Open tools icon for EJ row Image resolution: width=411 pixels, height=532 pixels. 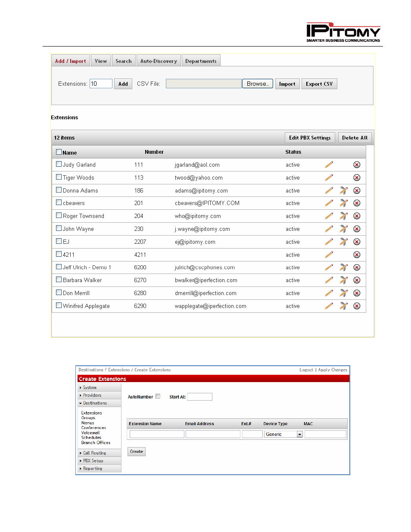pyautogui.click(x=343, y=242)
